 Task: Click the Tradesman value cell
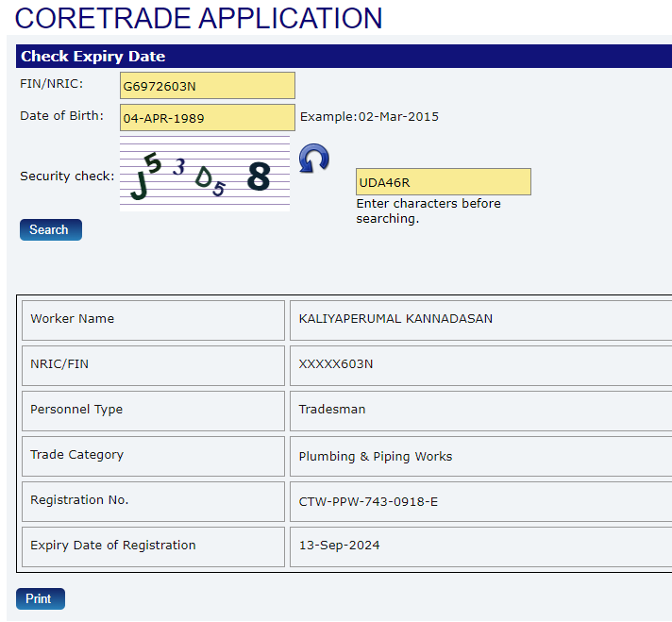(x=332, y=410)
